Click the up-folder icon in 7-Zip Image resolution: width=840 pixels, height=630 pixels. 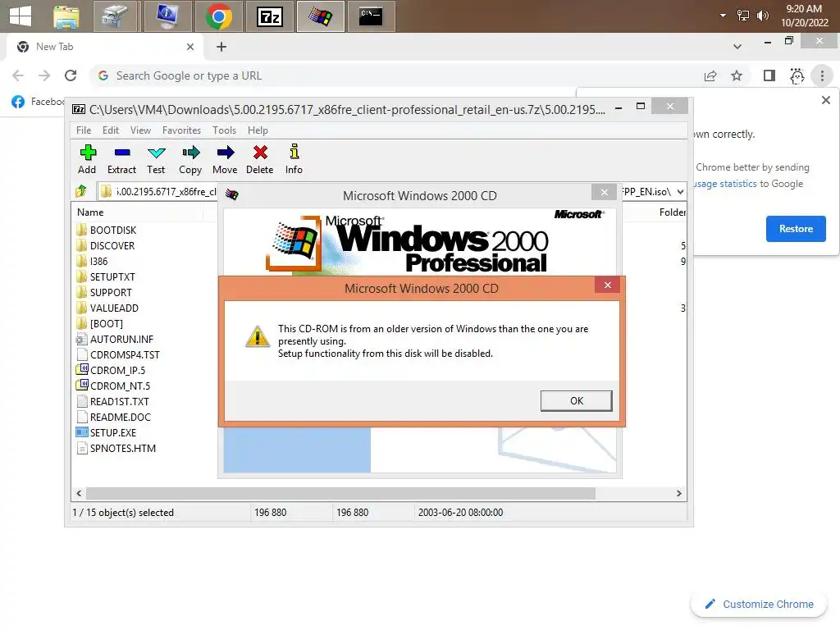[81, 191]
